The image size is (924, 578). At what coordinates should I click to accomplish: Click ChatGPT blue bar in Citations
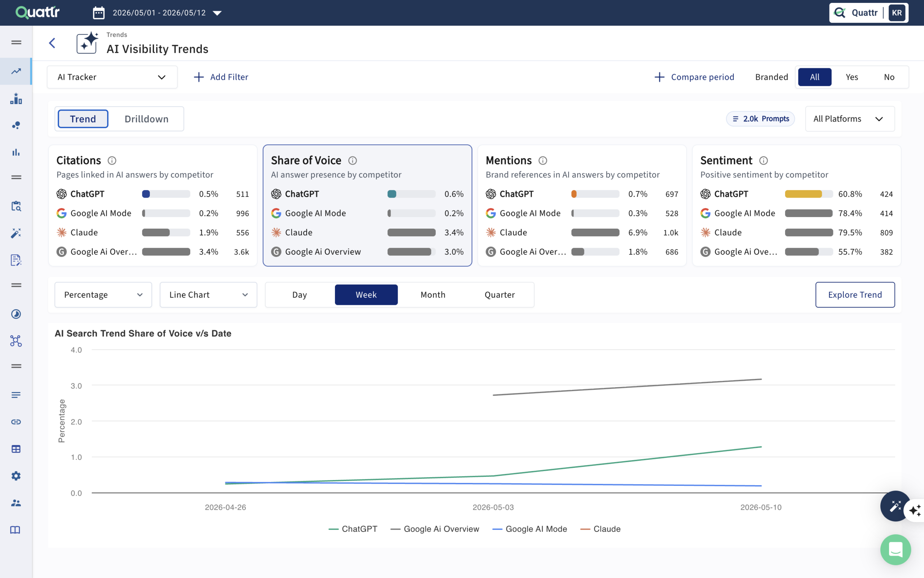(x=146, y=194)
